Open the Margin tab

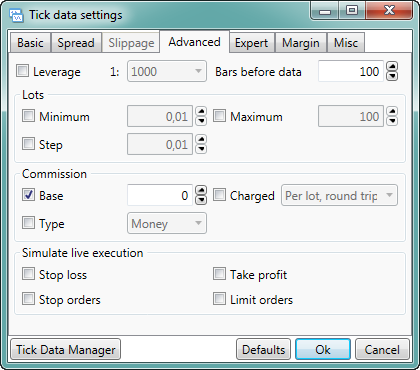(301, 43)
